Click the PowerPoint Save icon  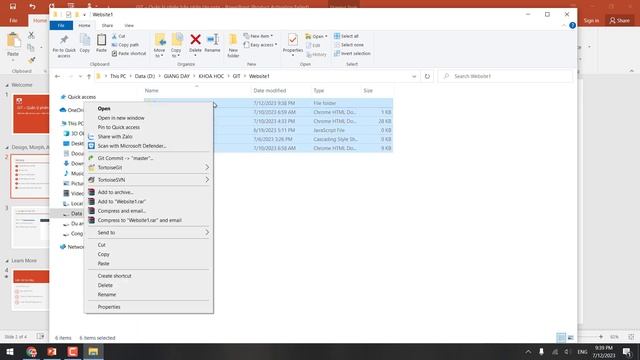13,6
